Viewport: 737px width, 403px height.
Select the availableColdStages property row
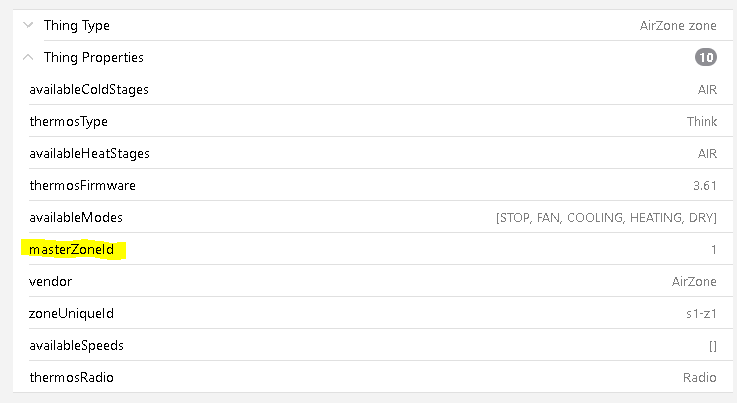pyautogui.click(x=89, y=90)
